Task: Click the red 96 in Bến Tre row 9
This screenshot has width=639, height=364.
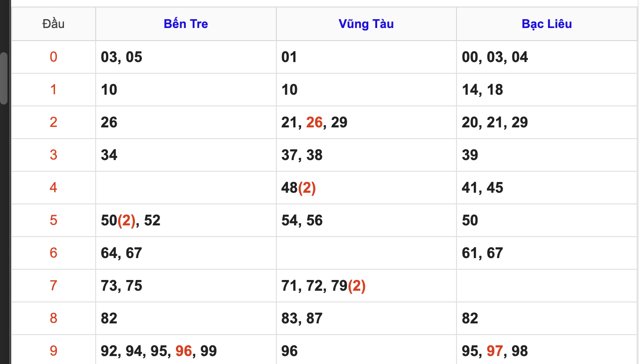Action: pos(183,351)
